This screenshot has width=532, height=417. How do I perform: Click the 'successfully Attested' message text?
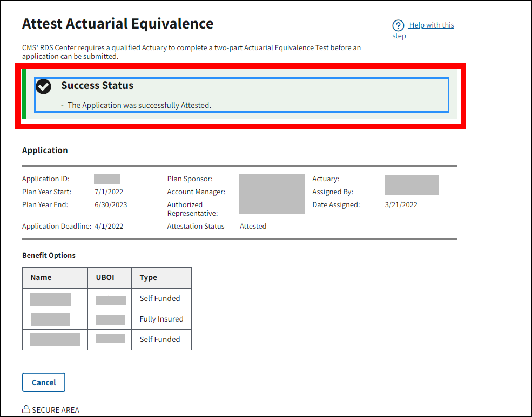tap(139, 105)
